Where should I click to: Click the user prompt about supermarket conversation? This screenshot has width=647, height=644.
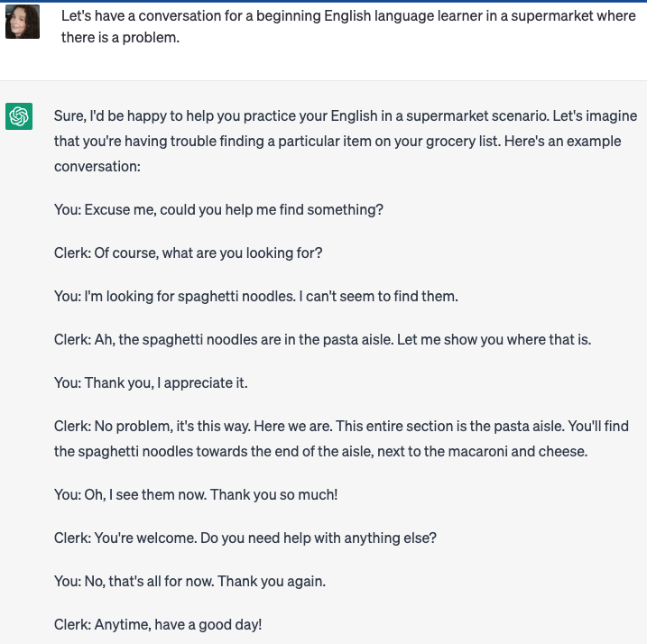pos(348,26)
